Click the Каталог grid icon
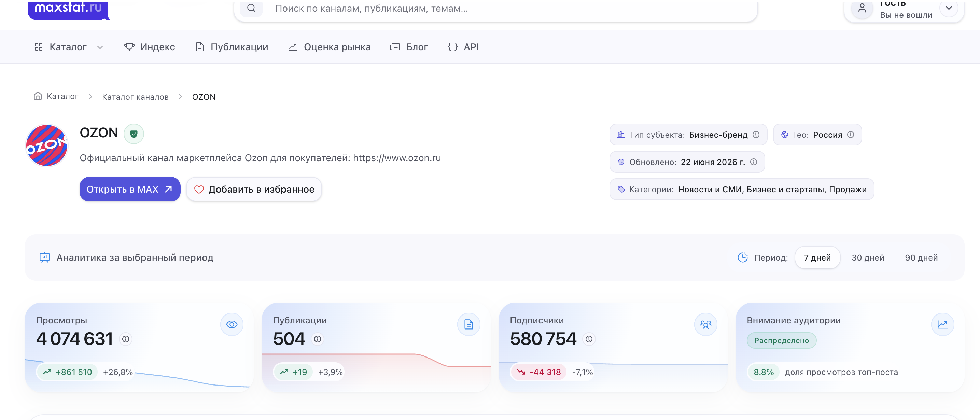 (39, 47)
